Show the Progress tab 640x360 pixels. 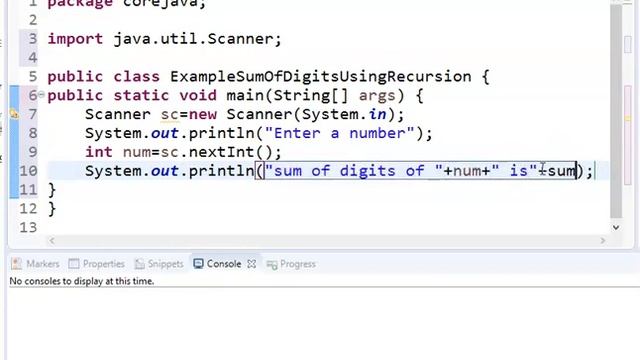(x=291, y=264)
